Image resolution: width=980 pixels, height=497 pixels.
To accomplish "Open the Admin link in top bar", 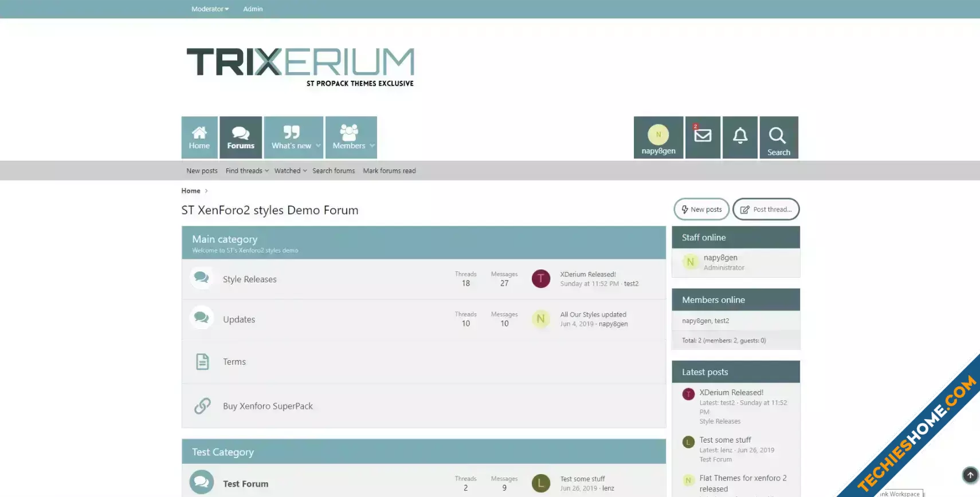I will (x=253, y=9).
